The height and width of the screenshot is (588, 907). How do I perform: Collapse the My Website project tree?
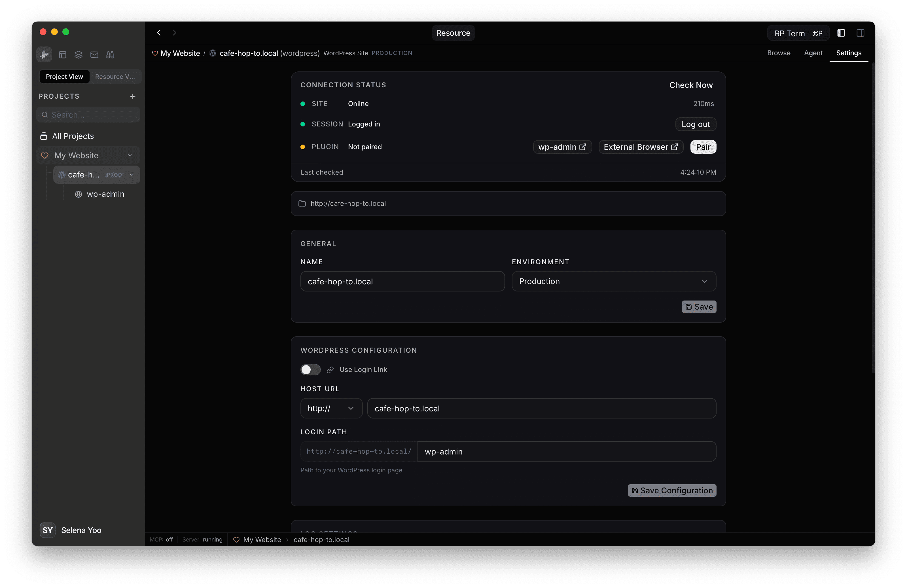130,155
